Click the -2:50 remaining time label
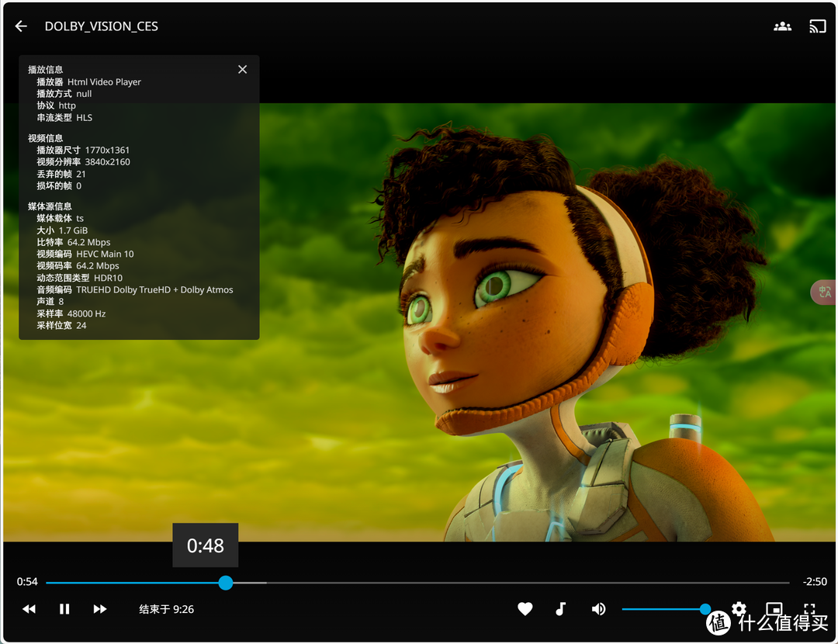Viewport: 838px width, 644px height. point(815,582)
